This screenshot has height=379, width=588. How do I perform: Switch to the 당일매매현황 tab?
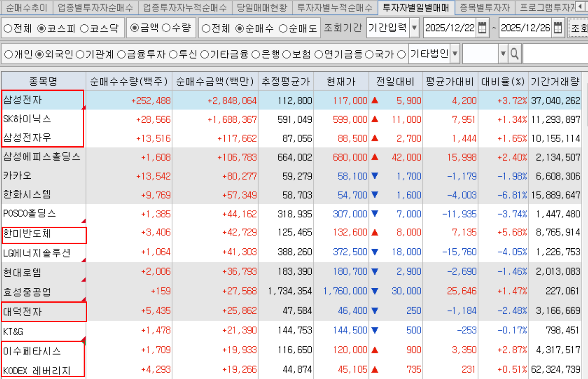click(262, 7)
